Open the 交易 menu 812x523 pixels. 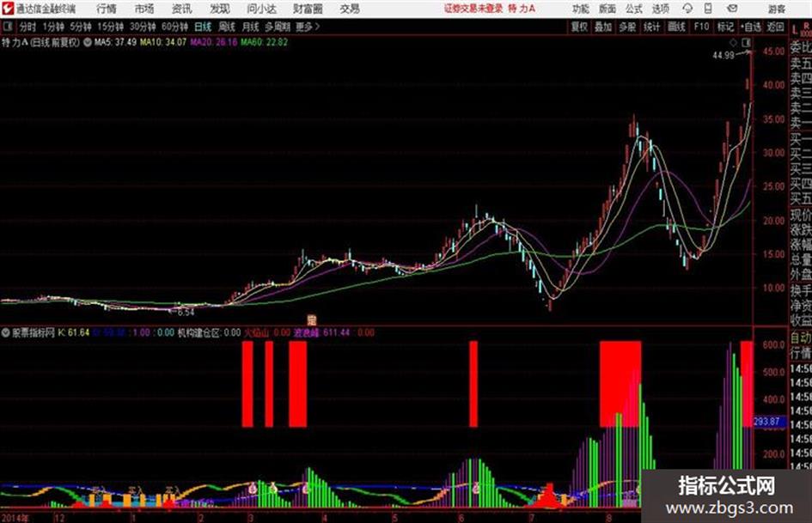(x=350, y=9)
